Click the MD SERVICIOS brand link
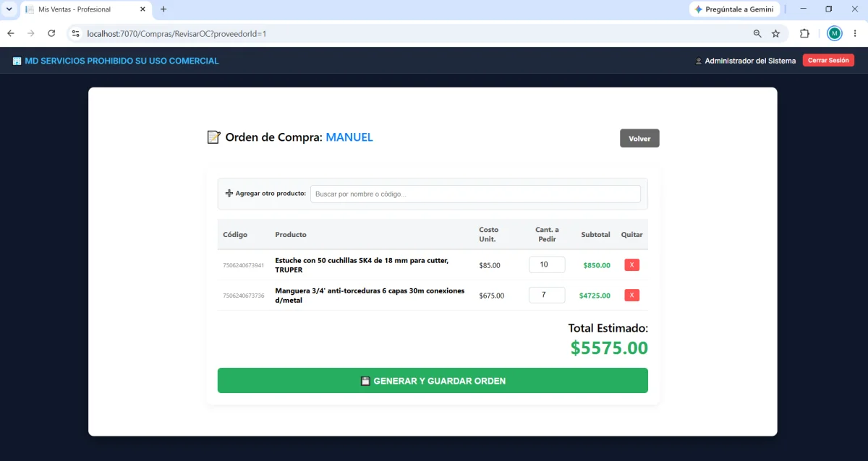The height and width of the screenshot is (461, 868). [116, 61]
